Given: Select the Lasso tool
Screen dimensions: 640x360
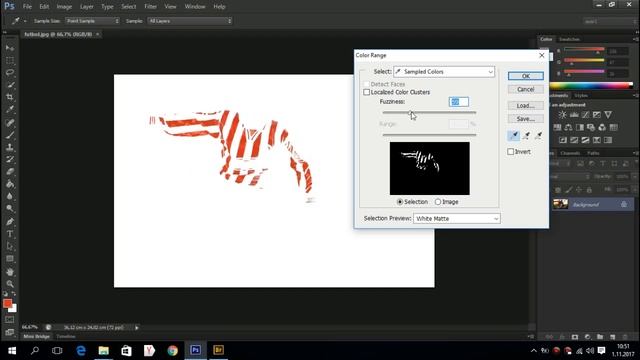Looking at the screenshot, I should tap(10, 73).
